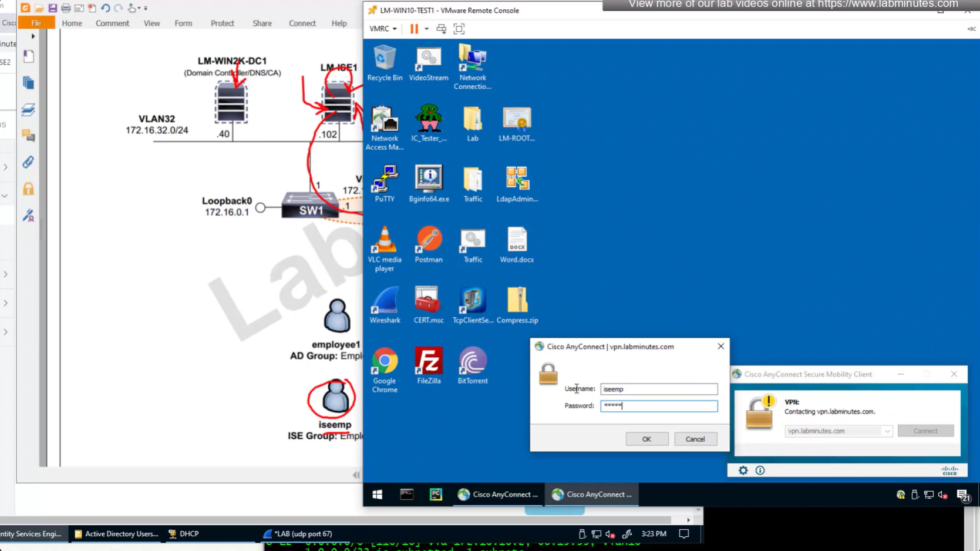
Task: Toggle VMRC full screen mode
Action: [459, 29]
